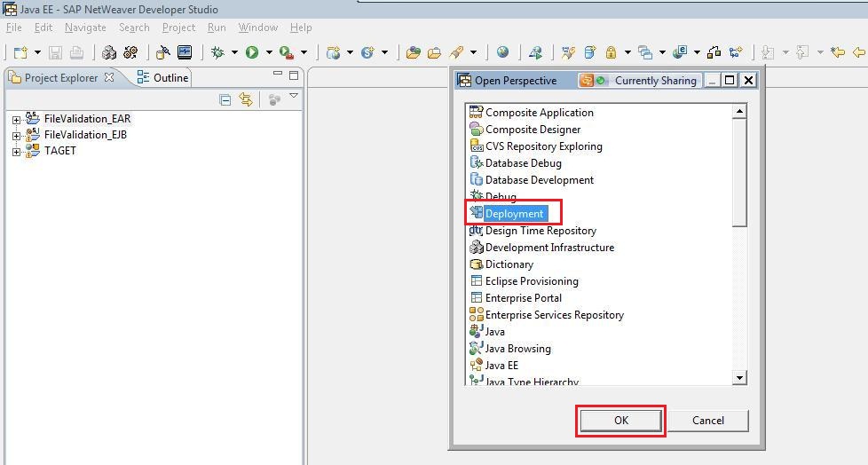Open the Search flashlight dropdown arrow

473,52
